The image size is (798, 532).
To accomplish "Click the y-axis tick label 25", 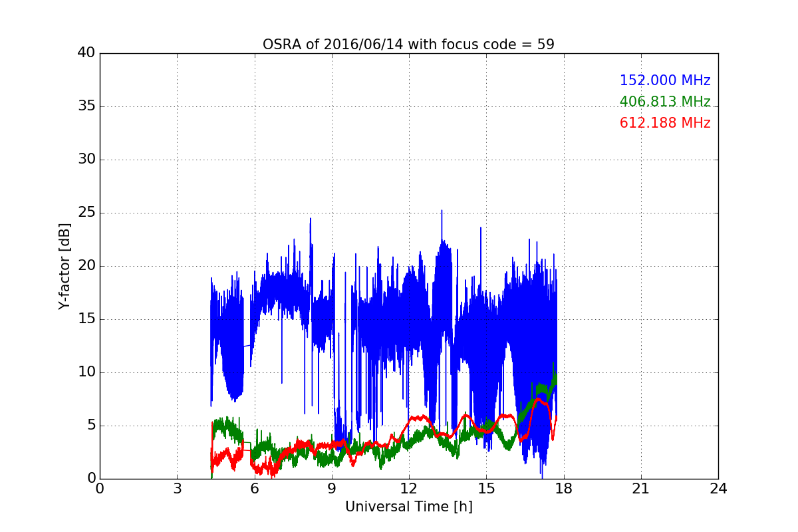I will [86, 212].
